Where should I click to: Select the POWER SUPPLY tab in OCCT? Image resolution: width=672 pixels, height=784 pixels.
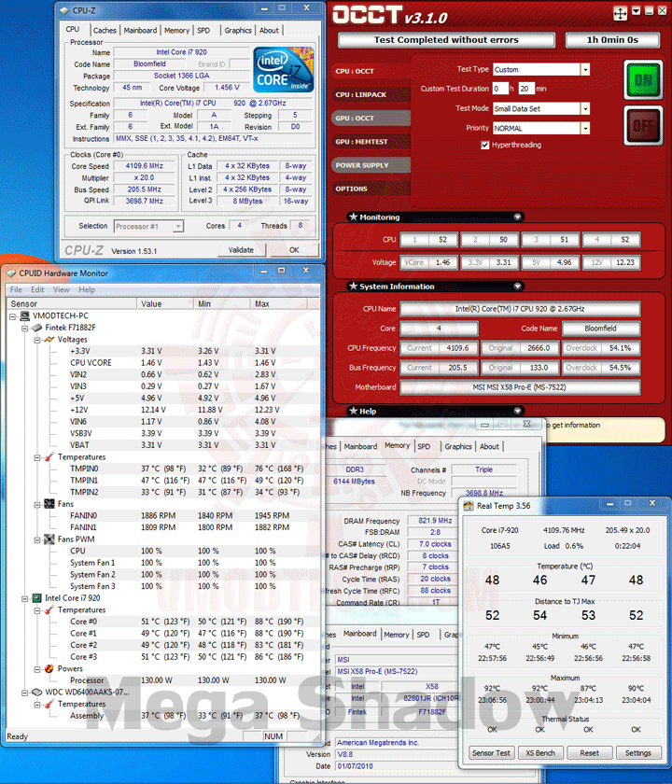[371, 165]
